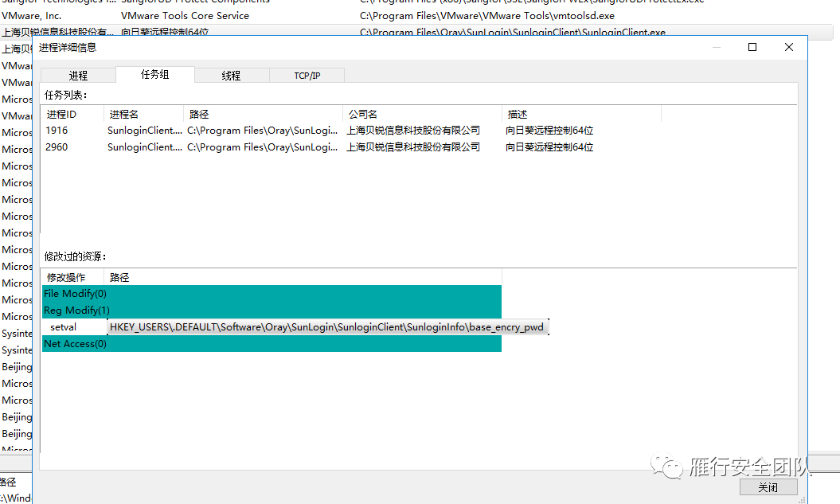
Task: Sort task list by 进程ID column
Action: click(x=72, y=114)
